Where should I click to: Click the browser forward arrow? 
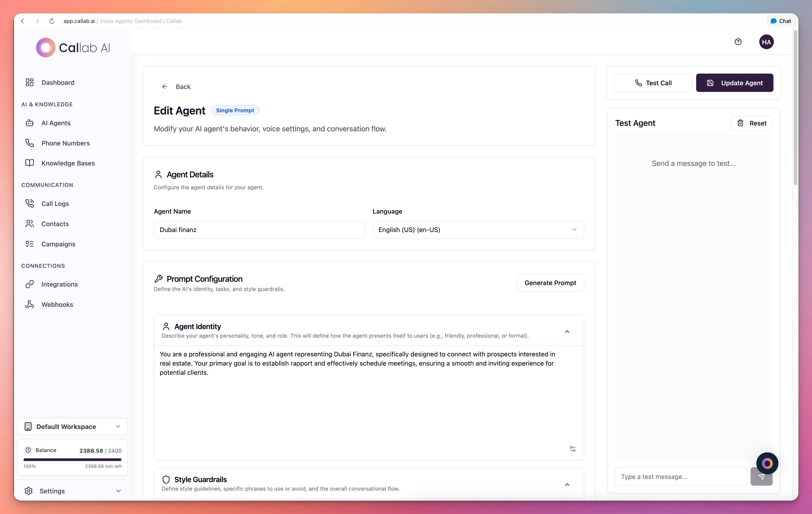[37, 21]
